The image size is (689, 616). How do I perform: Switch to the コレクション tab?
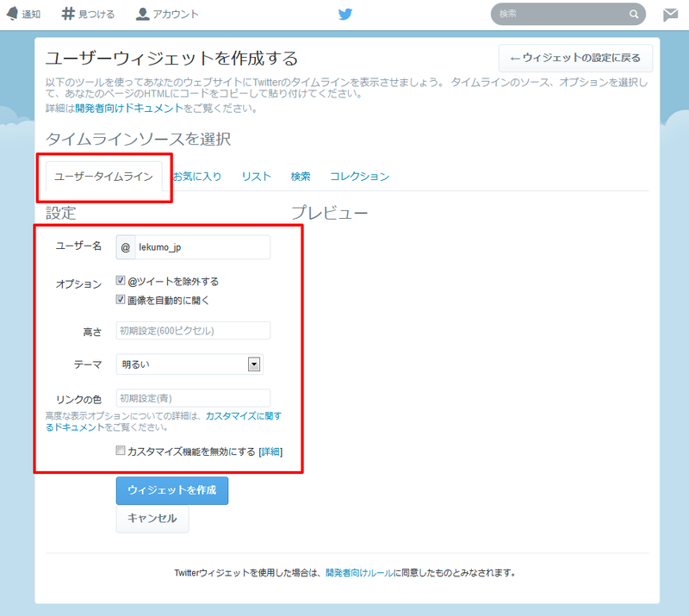[x=359, y=177]
